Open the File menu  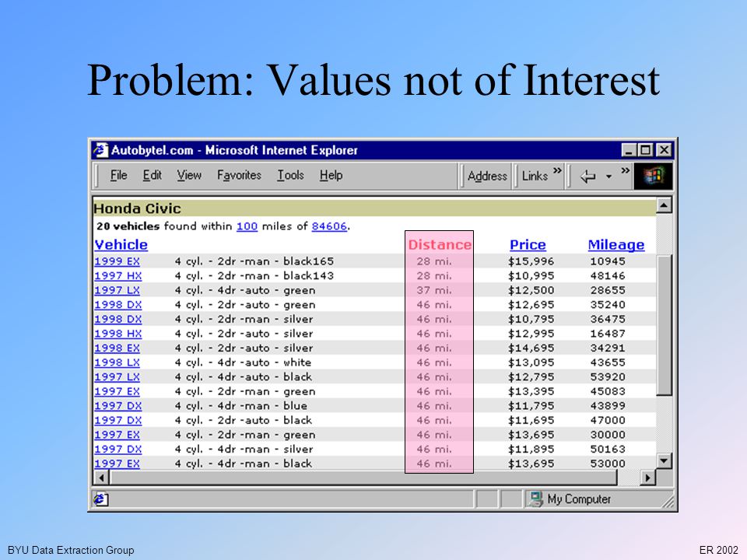point(118,175)
